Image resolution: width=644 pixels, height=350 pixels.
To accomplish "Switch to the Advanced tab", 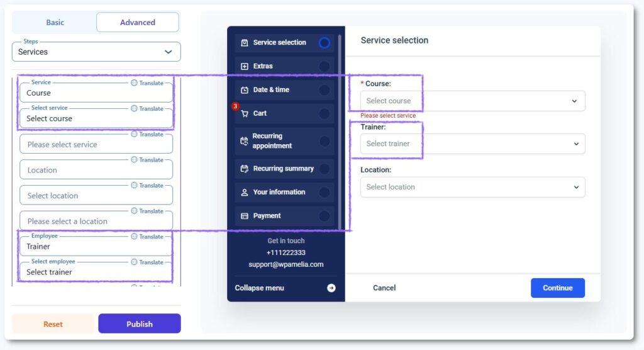I will [138, 23].
